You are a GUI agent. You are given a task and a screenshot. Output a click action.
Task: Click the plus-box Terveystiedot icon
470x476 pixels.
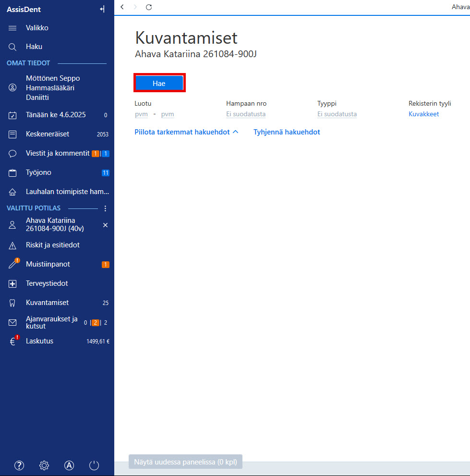click(x=12, y=283)
